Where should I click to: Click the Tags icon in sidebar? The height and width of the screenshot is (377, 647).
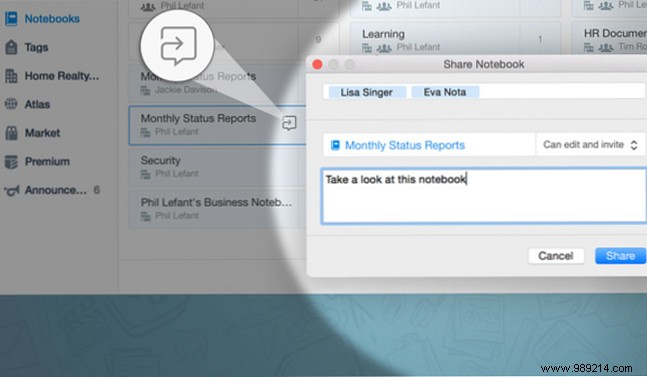(x=11, y=47)
